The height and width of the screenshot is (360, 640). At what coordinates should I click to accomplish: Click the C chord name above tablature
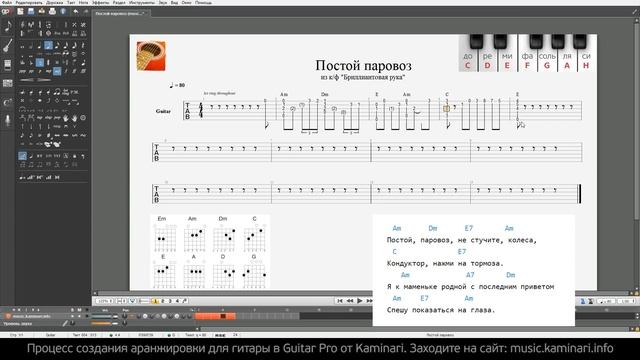tap(447, 94)
